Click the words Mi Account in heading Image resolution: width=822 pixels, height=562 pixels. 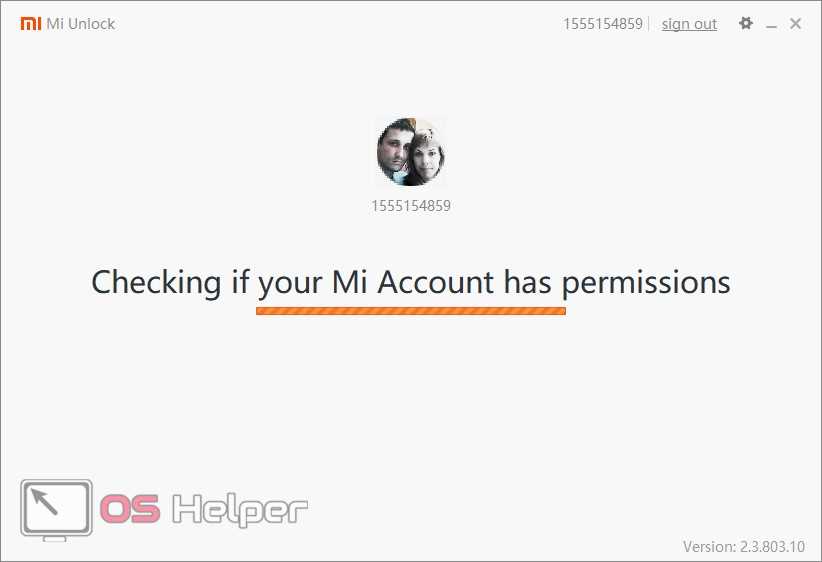[413, 282]
